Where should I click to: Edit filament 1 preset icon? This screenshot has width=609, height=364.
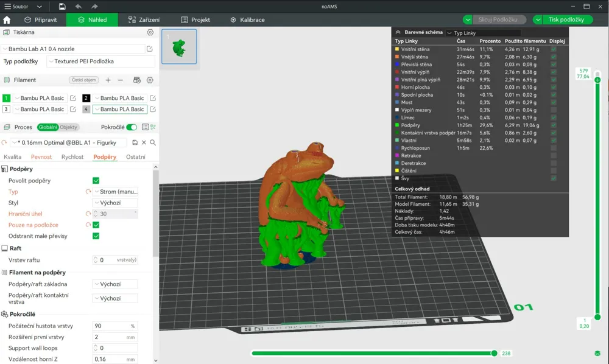click(72, 98)
